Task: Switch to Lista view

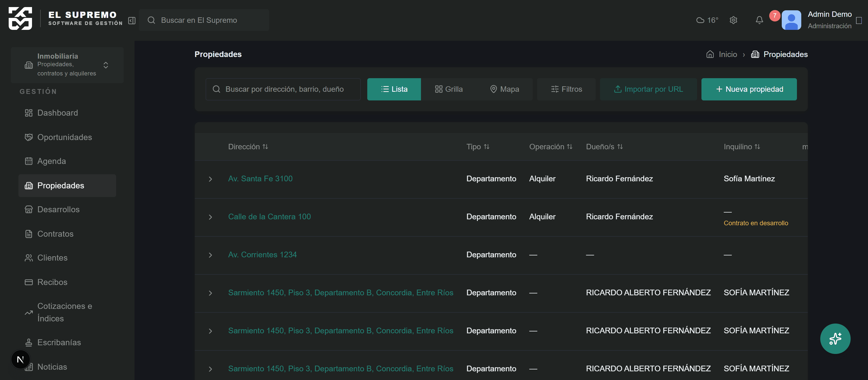Action: [x=394, y=89]
